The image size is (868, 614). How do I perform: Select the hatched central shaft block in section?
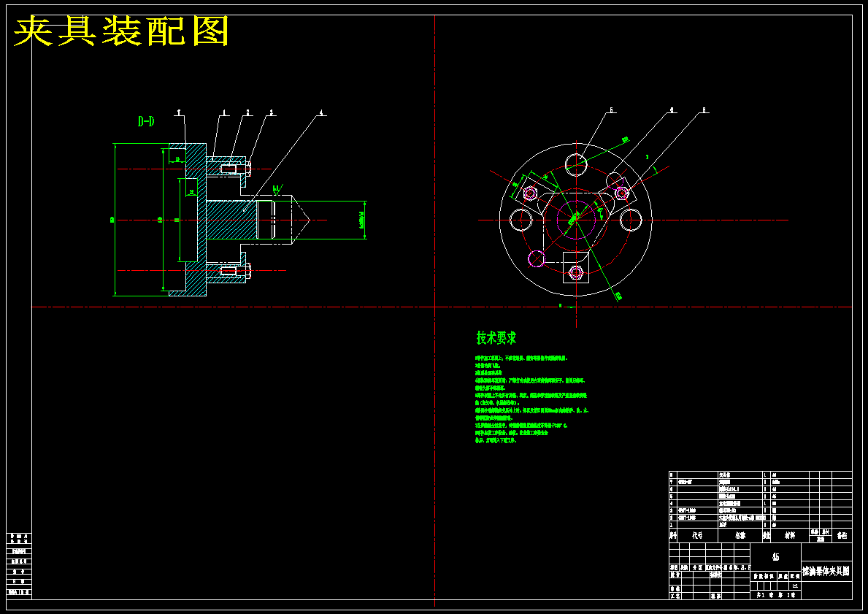pos(231,220)
